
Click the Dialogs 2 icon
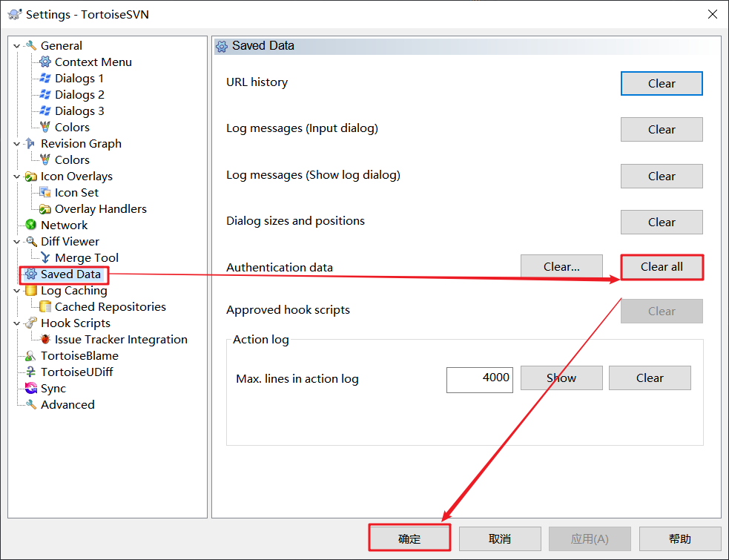click(45, 94)
